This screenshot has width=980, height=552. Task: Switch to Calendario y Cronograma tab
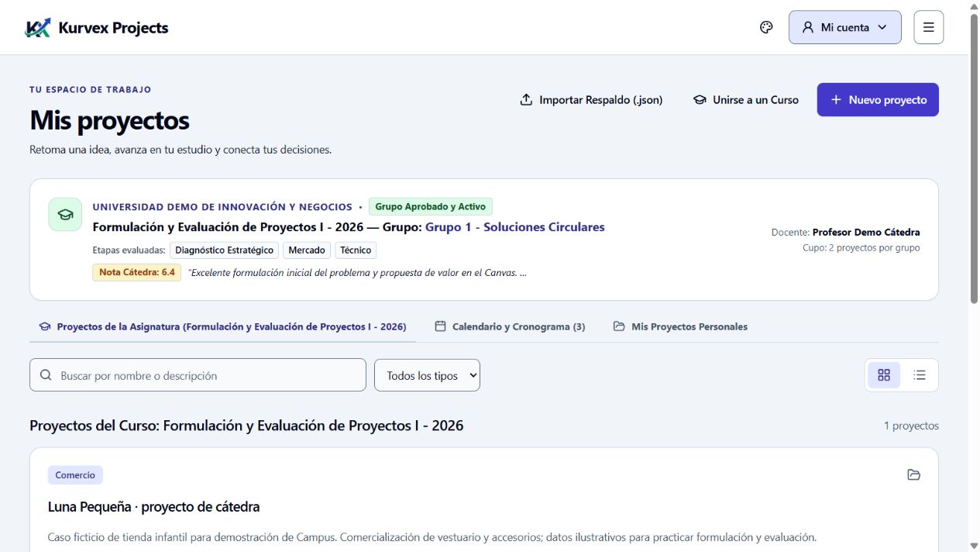pyautogui.click(x=510, y=326)
